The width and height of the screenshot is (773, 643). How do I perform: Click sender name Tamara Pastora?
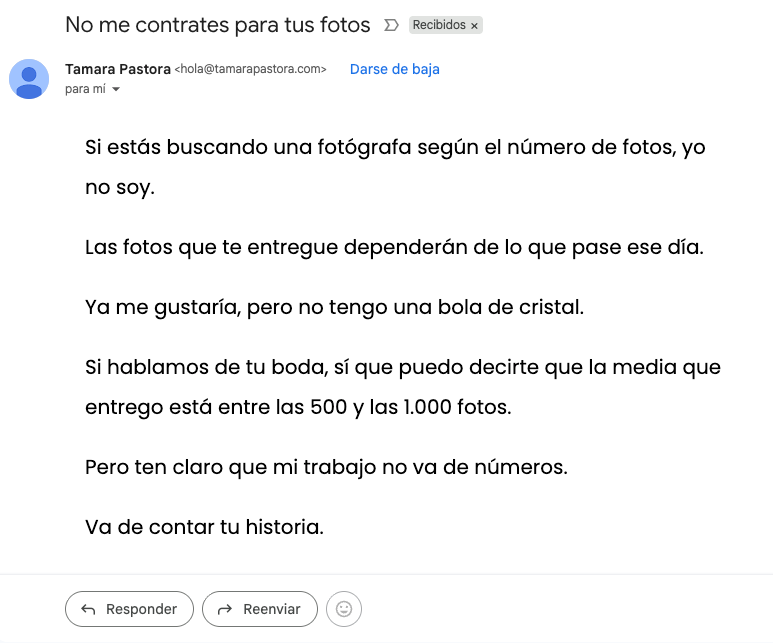click(x=118, y=69)
